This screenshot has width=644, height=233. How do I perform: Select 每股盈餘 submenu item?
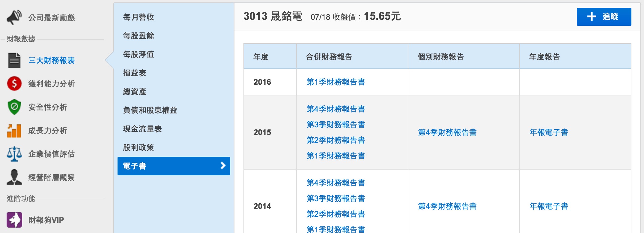coord(139,36)
